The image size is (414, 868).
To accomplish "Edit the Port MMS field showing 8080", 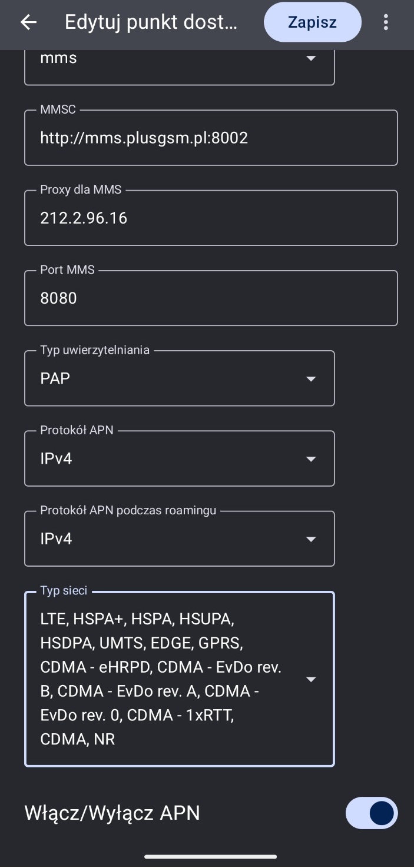I will (211, 298).
